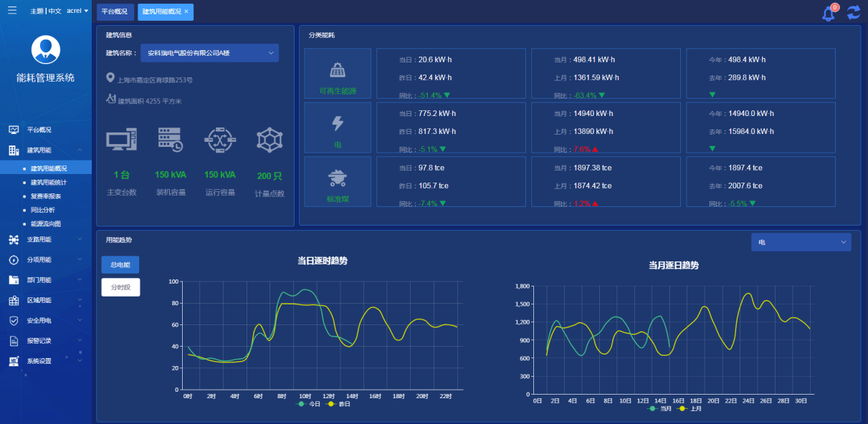Select the 电 lightning bolt energy tile

[x=338, y=127]
